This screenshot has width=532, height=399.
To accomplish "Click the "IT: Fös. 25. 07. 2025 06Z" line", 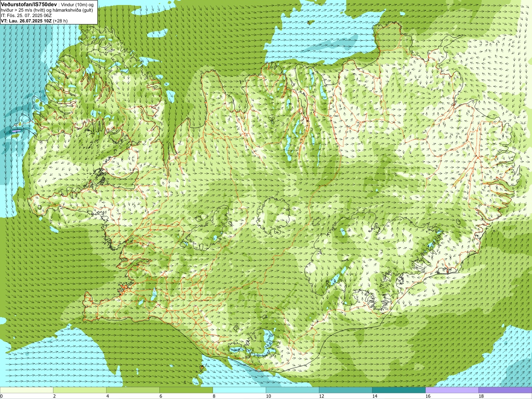I will point(26,15).
